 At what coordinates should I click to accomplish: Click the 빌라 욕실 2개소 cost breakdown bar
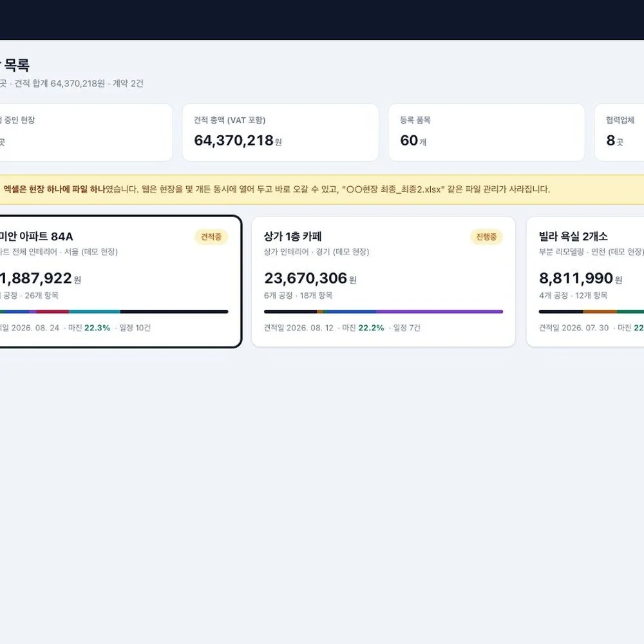click(x=591, y=312)
